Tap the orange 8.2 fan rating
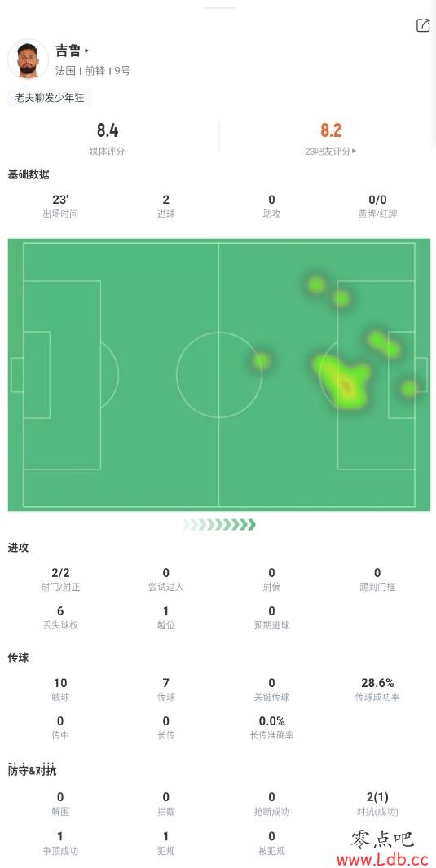Screen dimensions: 436x868 (x=331, y=130)
